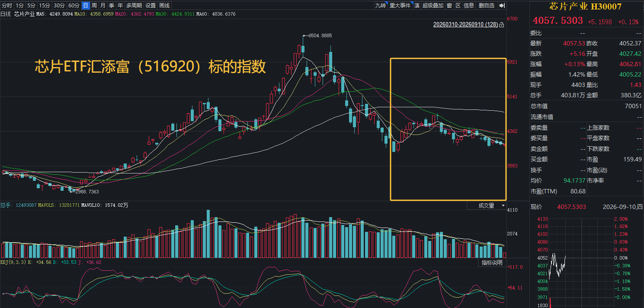Toggle the 九转 indicator
Screen dimensions: 644x308
point(381,6)
